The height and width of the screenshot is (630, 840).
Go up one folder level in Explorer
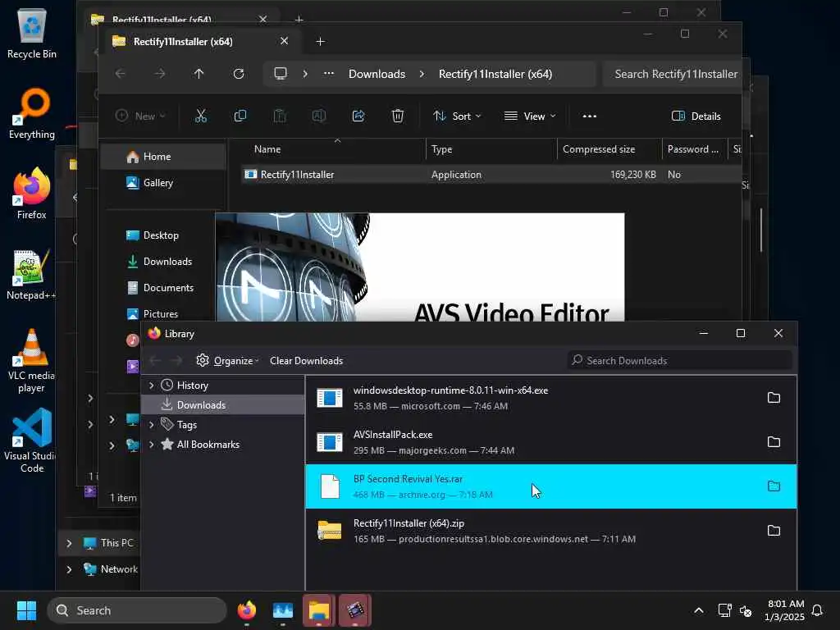click(x=199, y=74)
